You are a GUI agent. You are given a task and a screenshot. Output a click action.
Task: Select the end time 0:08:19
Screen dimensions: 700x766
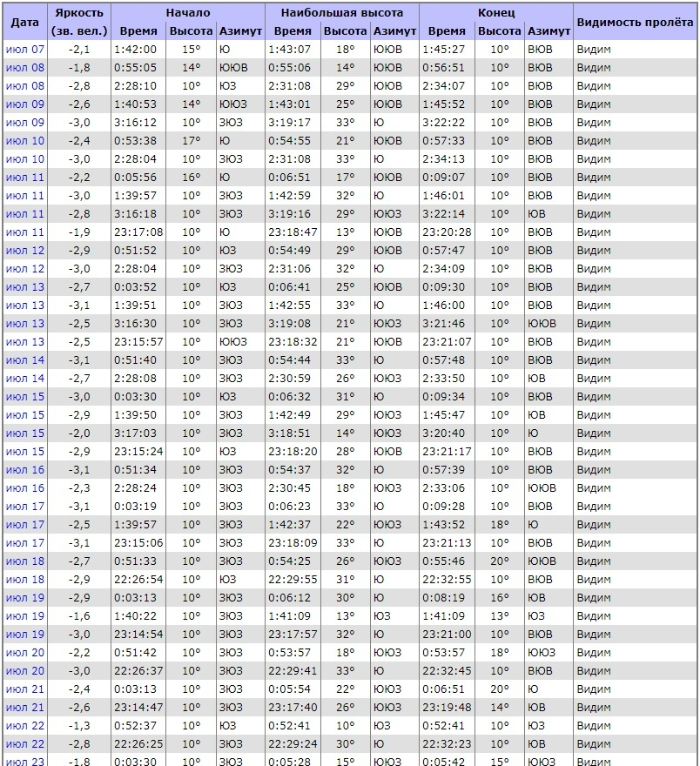tap(443, 598)
